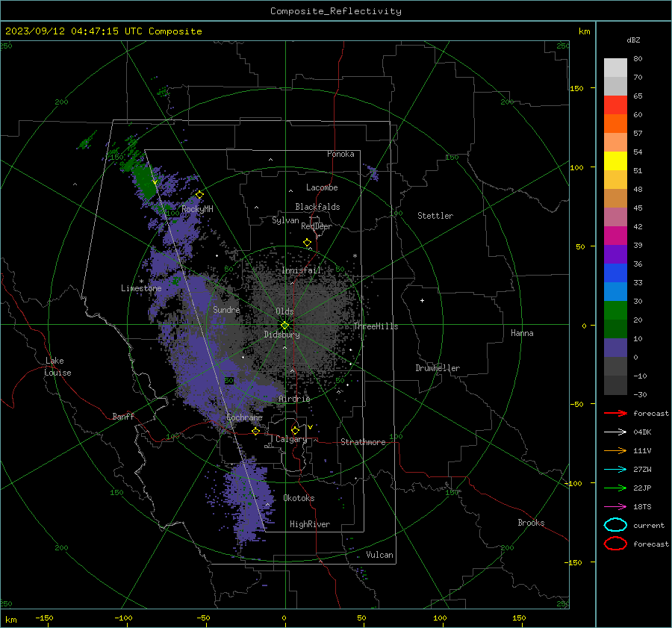
Task: Click the red forecast ellipse icon
Action: click(615, 544)
